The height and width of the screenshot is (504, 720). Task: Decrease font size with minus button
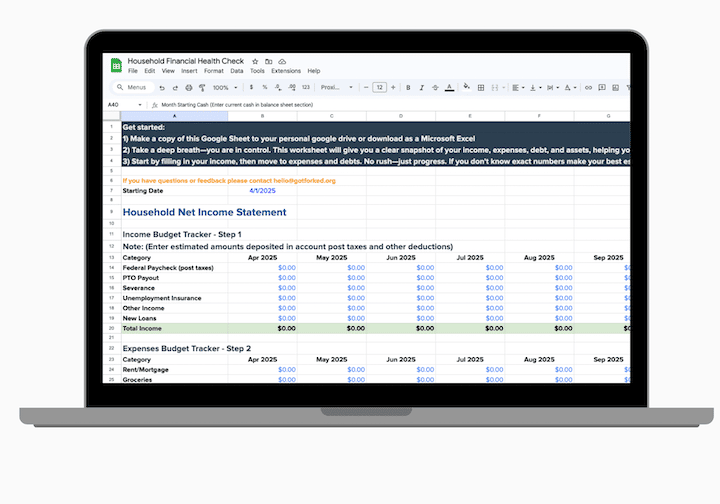(x=366, y=87)
